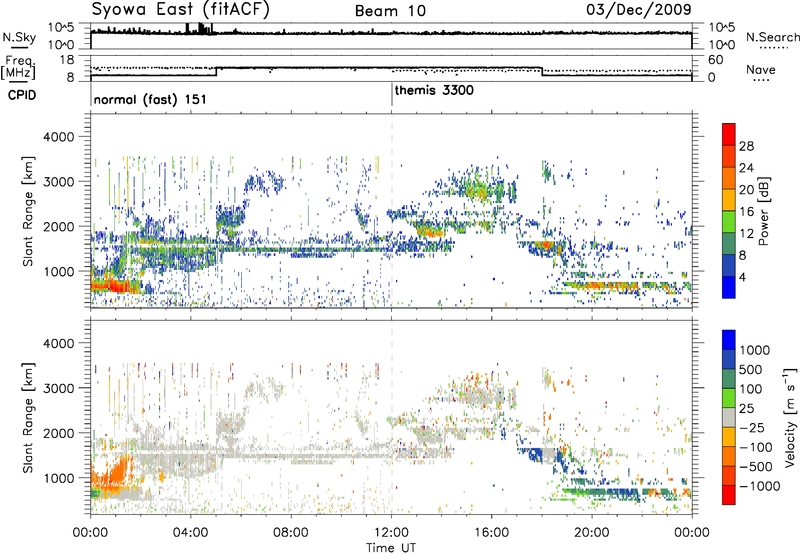
Task: Click the '20:00' time axis label
Action: click(x=592, y=532)
